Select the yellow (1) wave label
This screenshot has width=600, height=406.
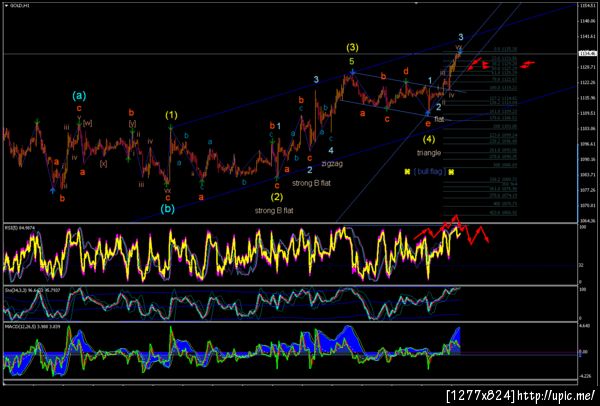pyautogui.click(x=171, y=115)
